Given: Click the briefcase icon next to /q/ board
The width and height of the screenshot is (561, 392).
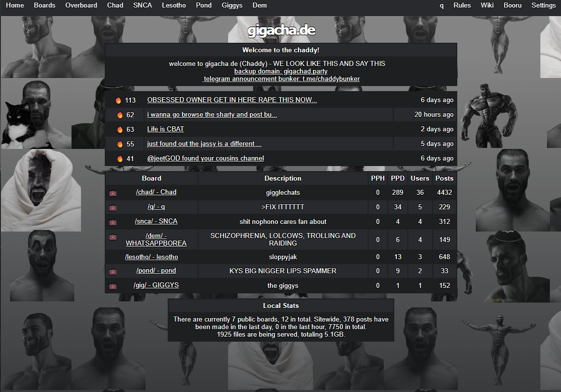Looking at the screenshot, I should [x=113, y=207].
